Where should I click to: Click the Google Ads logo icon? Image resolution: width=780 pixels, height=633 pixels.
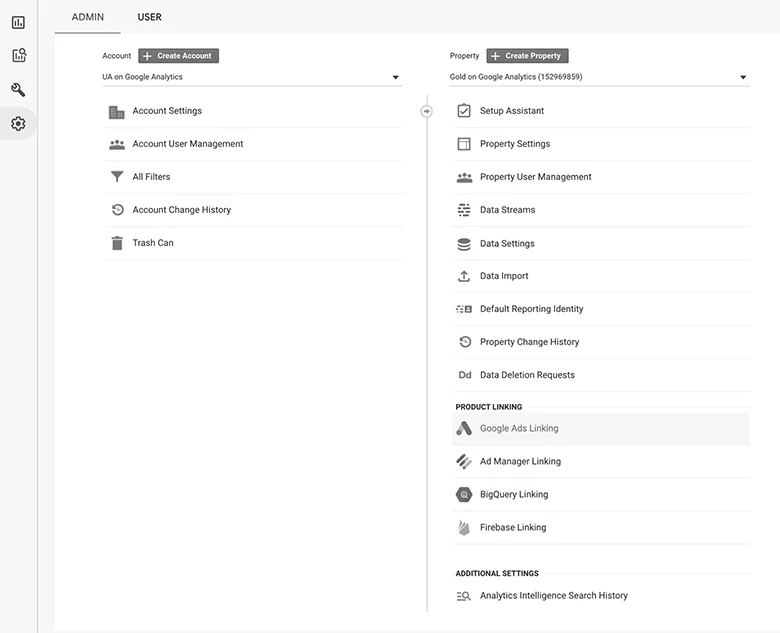464,428
